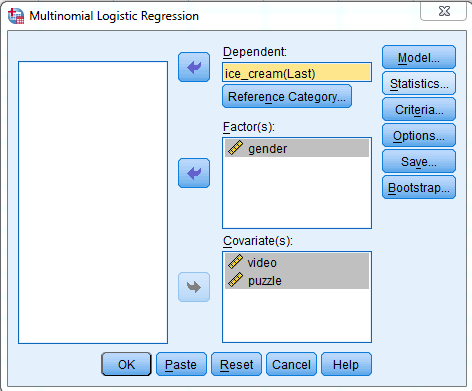
Task: Click the arrow button beside Covariate(s) list
Action: click(x=194, y=287)
